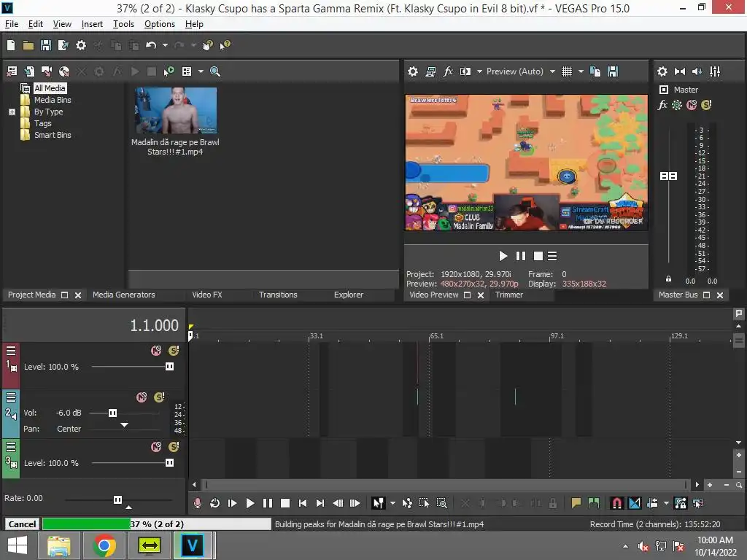Copy snapshot to clipboard in preview toolbar

coord(595,71)
